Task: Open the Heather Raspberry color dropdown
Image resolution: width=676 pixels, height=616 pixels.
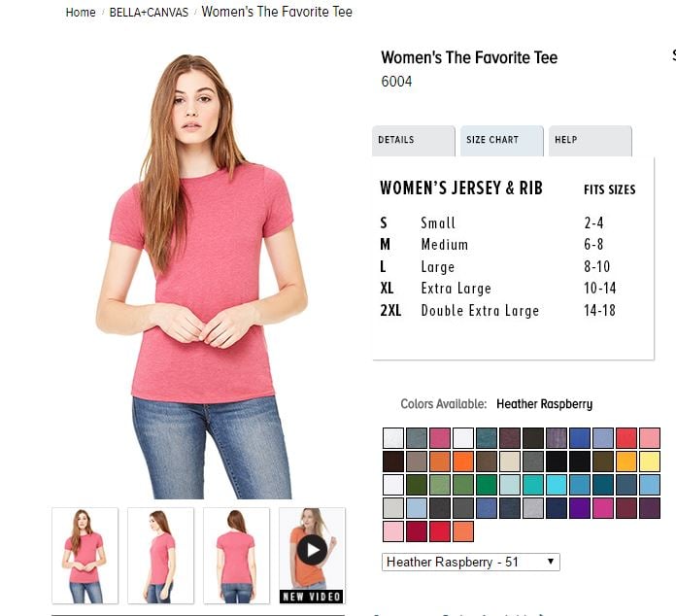Action: tap(471, 563)
